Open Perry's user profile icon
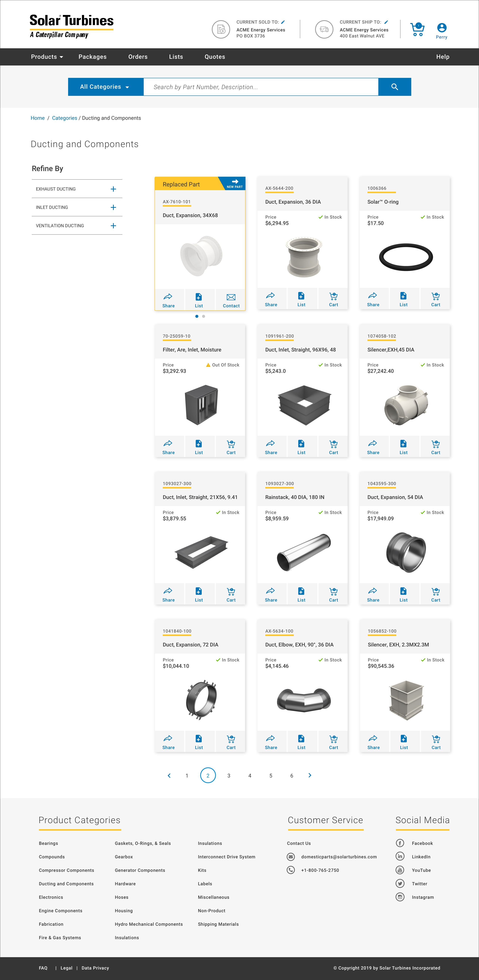Screen dimensions: 479x980 (x=441, y=28)
